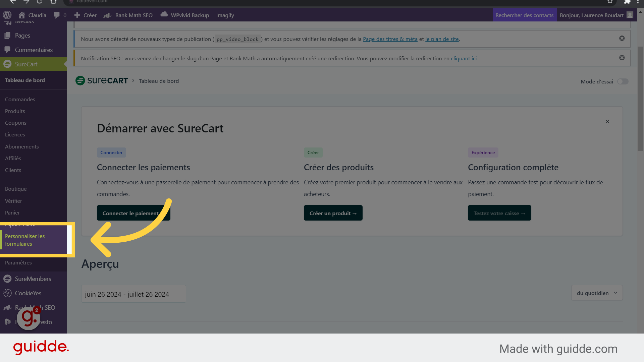Click the WordPress logo icon
This screenshot has height=362, width=644.
(7, 15)
